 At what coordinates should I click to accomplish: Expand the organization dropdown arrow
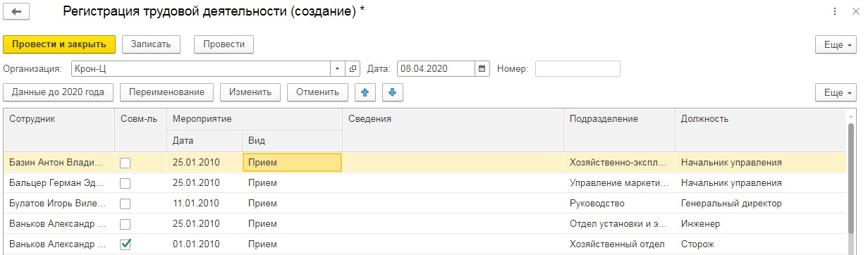(337, 68)
